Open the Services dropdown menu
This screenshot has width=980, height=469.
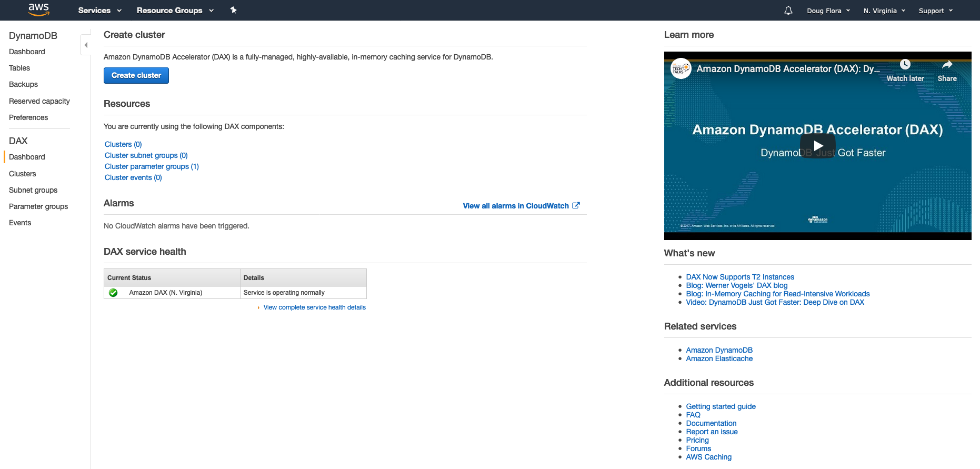click(x=100, y=11)
